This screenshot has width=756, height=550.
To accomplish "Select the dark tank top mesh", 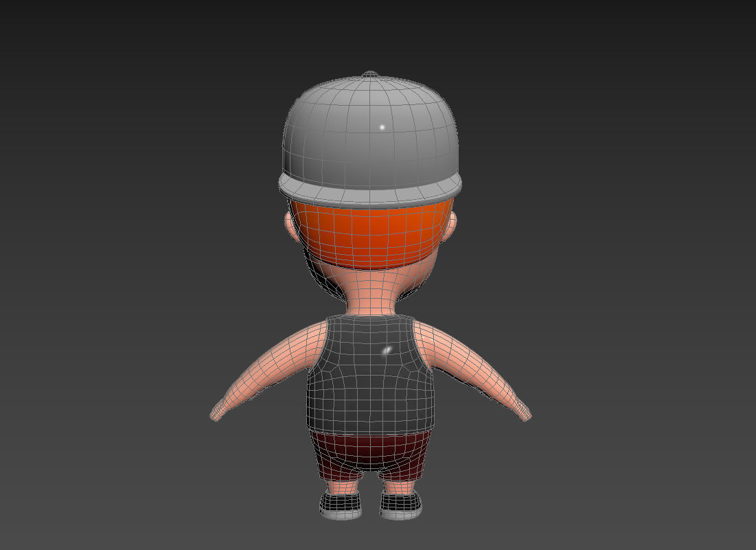I will click(370, 374).
